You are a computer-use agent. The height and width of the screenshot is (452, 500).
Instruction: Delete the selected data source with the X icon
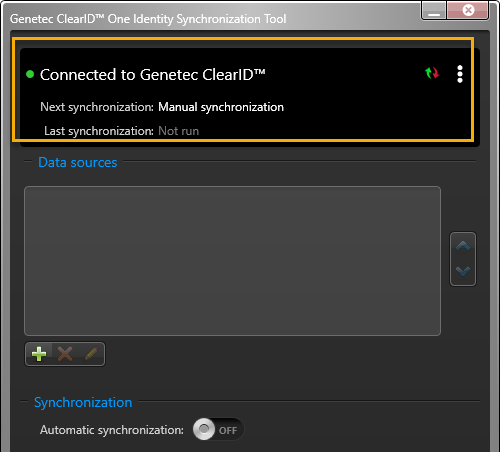pyautogui.click(x=65, y=354)
